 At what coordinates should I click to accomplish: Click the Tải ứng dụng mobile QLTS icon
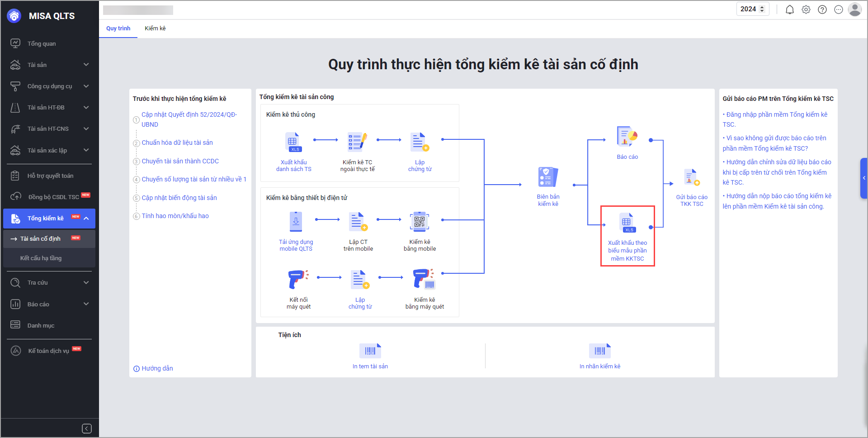click(x=296, y=222)
